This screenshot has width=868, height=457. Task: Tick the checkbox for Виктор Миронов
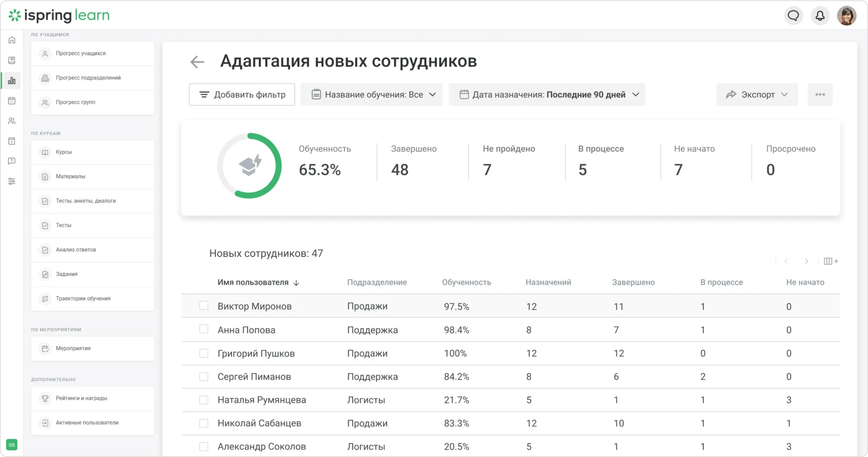click(204, 306)
